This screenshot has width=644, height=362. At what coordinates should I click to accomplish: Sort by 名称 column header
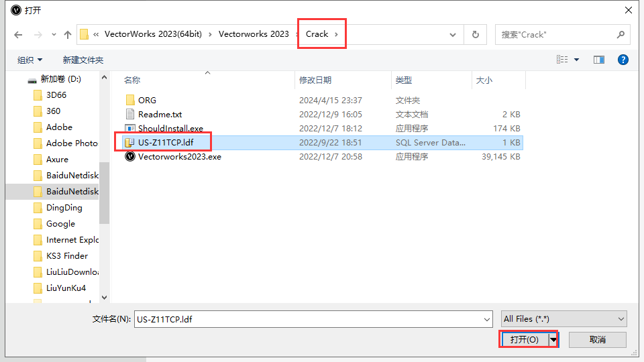(132, 80)
